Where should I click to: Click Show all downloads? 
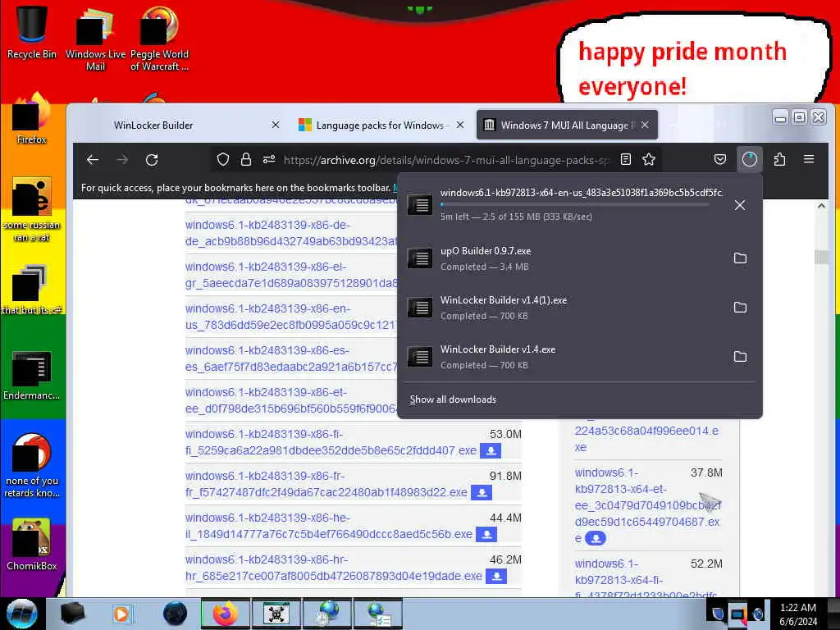pyautogui.click(x=453, y=399)
